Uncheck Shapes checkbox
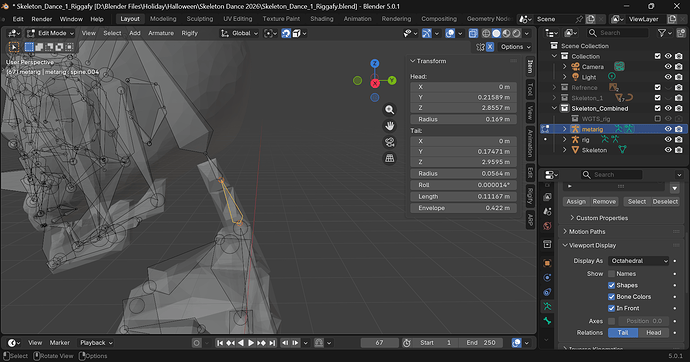Screen dimensions: 690x362 (x=611, y=285)
